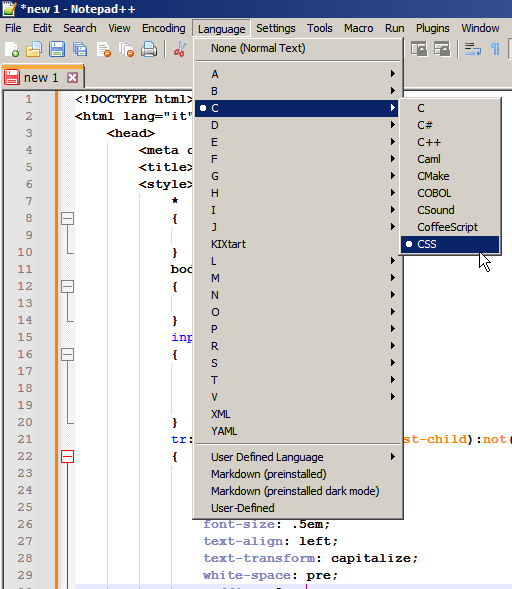Select CSound language in submenu
This screenshot has height=589, width=512.
tap(450, 210)
